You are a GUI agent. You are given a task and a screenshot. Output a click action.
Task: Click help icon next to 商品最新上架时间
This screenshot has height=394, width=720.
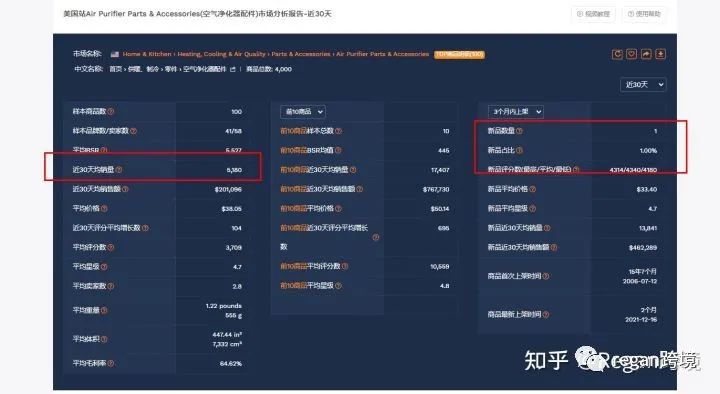point(546,315)
